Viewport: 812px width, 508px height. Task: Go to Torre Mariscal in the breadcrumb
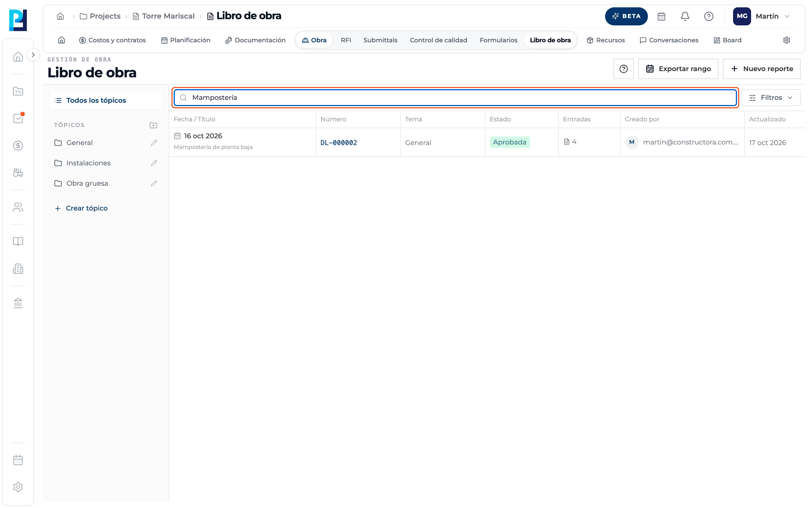[x=164, y=16]
